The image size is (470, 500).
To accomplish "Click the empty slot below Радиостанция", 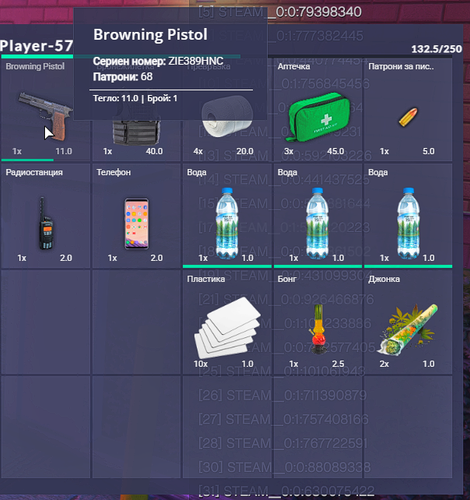I will pos(46,322).
